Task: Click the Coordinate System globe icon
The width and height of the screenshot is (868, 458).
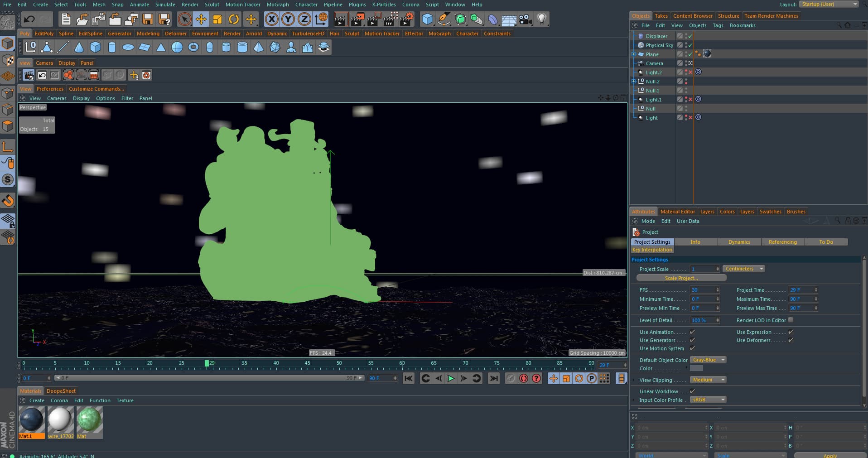Action: coord(321,19)
